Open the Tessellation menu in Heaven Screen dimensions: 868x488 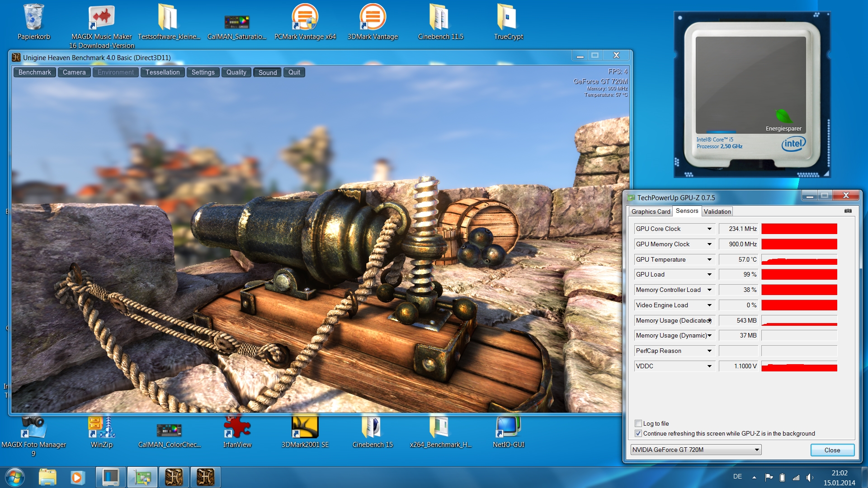pos(162,72)
